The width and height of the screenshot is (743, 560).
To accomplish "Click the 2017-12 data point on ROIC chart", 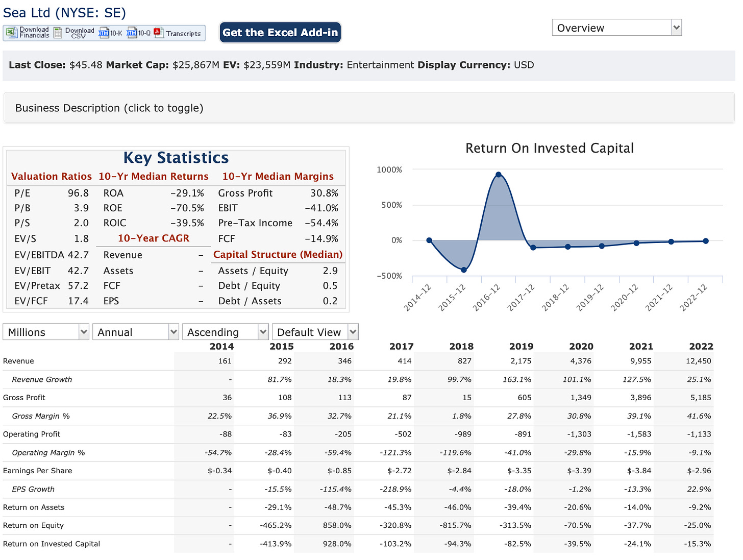I will [533, 248].
